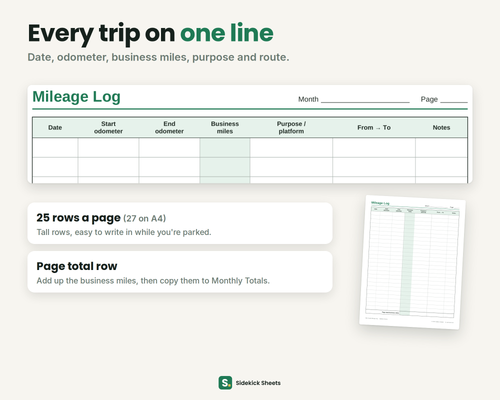
Task: Click the Month blank line field
Action: point(365,100)
